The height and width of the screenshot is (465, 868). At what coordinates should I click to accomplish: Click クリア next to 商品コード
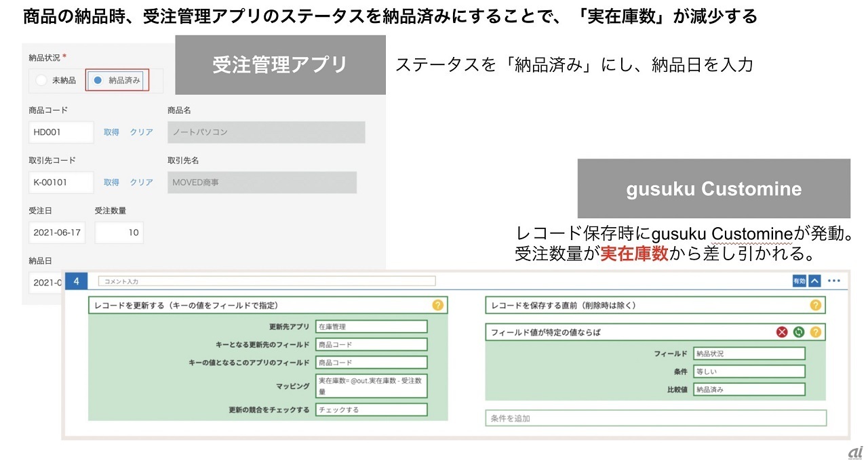click(x=141, y=133)
